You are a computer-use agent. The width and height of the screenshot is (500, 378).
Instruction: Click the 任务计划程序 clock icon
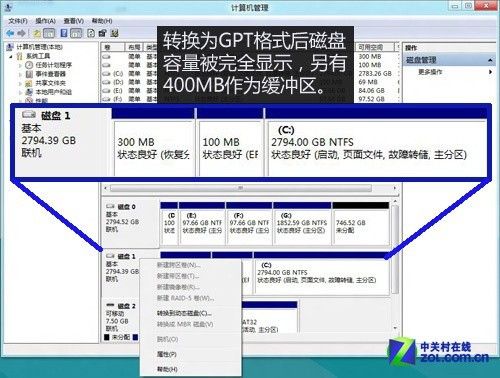[x=29, y=65]
